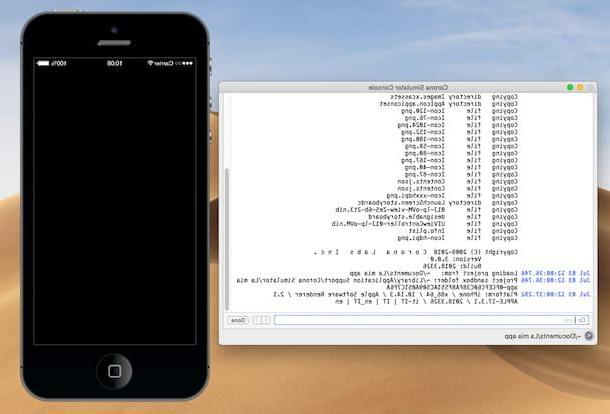The width and height of the screenshot is (610, 414).
Task: Click the Project sandbox folder log message
Action: tap(377, 284)
